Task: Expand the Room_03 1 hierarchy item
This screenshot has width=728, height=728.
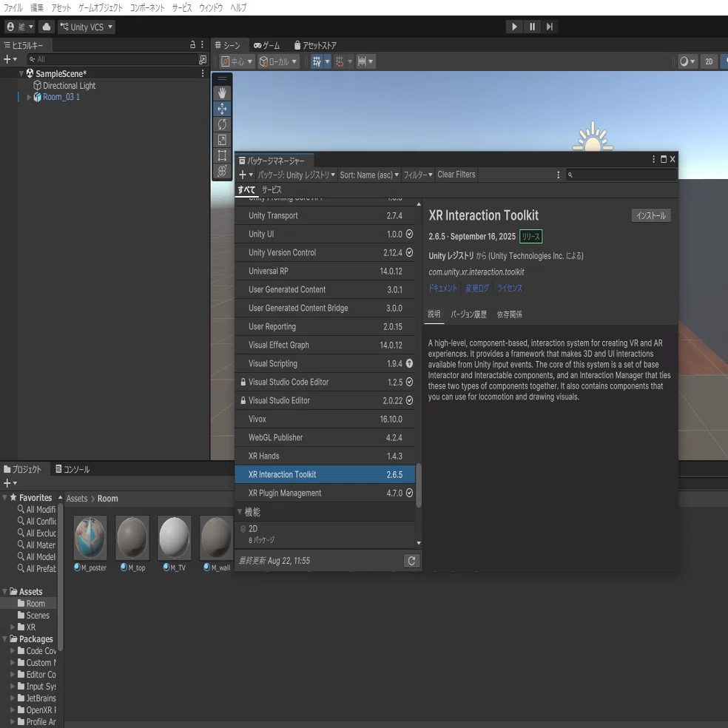Action: tap(30, 97)
